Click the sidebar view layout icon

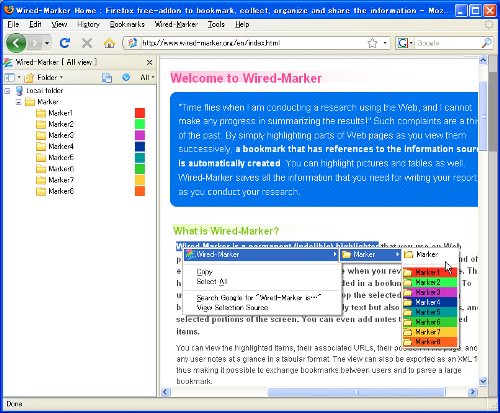[x=9, y=78]
